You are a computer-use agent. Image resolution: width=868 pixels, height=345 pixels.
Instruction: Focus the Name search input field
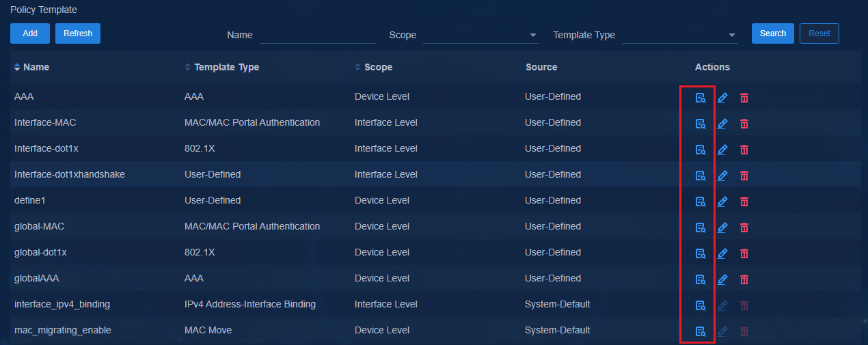318,35
